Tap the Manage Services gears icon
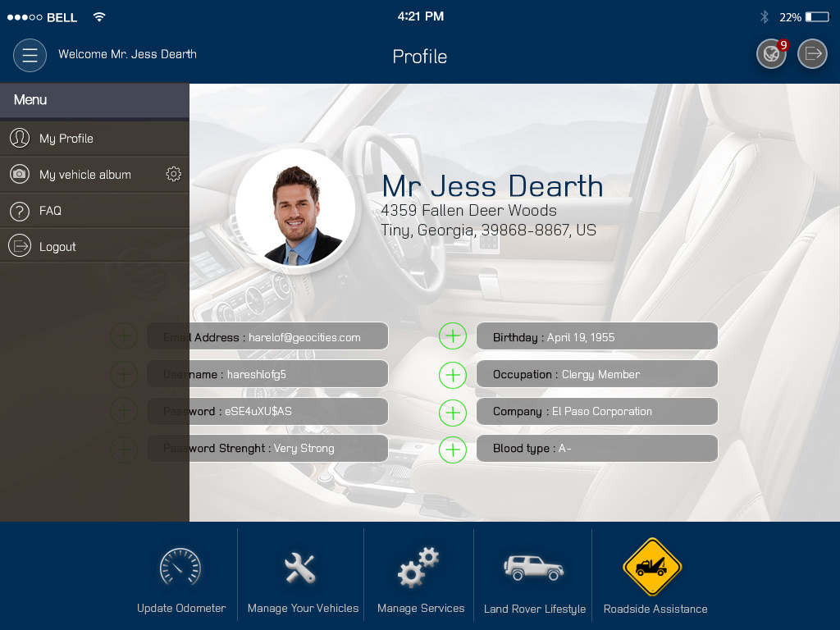 click(x=418, y=568)
